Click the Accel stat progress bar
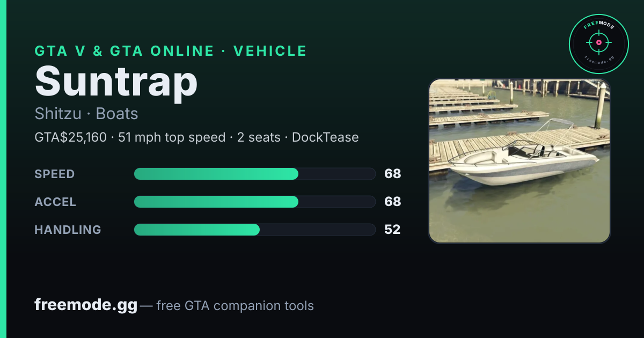 [x=254, y=202]
